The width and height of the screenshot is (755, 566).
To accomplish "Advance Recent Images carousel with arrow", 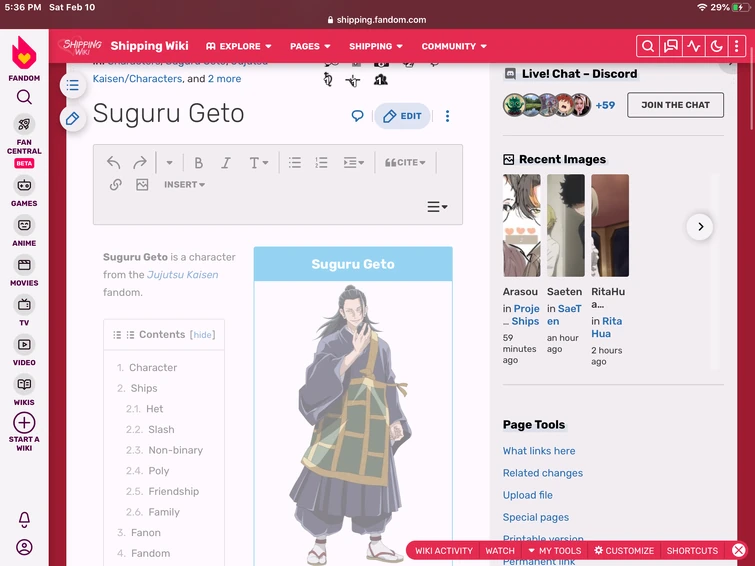I will coord(700,226).
